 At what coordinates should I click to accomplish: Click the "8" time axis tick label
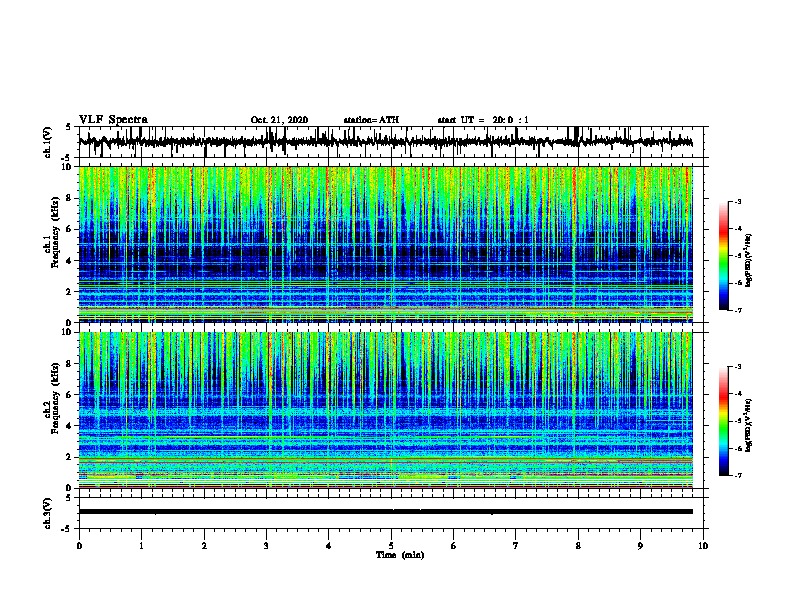coord(578,546)
